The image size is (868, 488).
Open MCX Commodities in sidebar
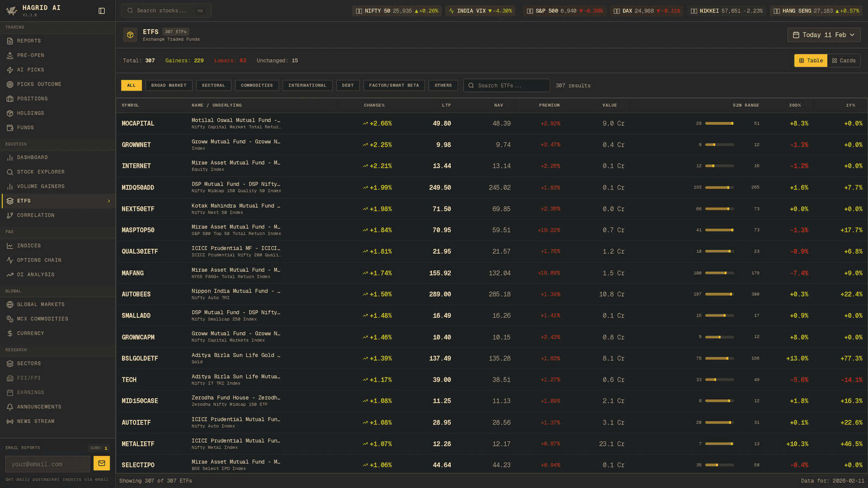point(58,319)
